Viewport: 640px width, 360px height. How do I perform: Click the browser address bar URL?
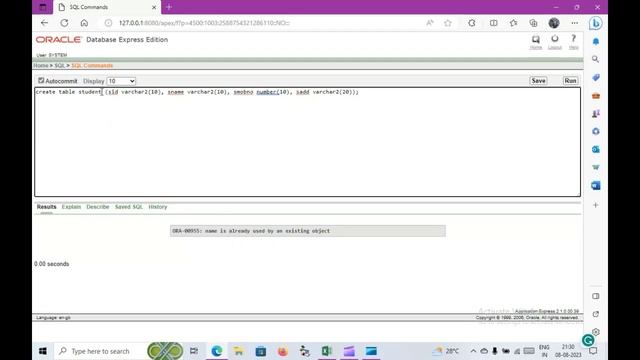[204, 23]
